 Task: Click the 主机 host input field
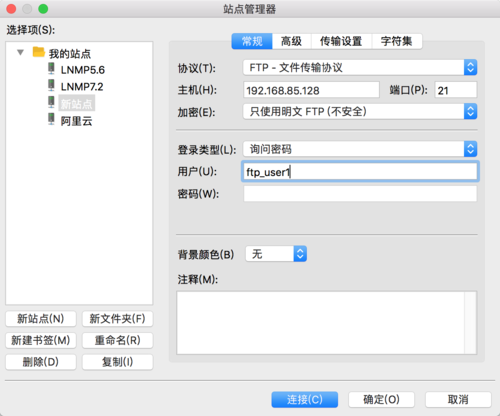click(311, 90)
